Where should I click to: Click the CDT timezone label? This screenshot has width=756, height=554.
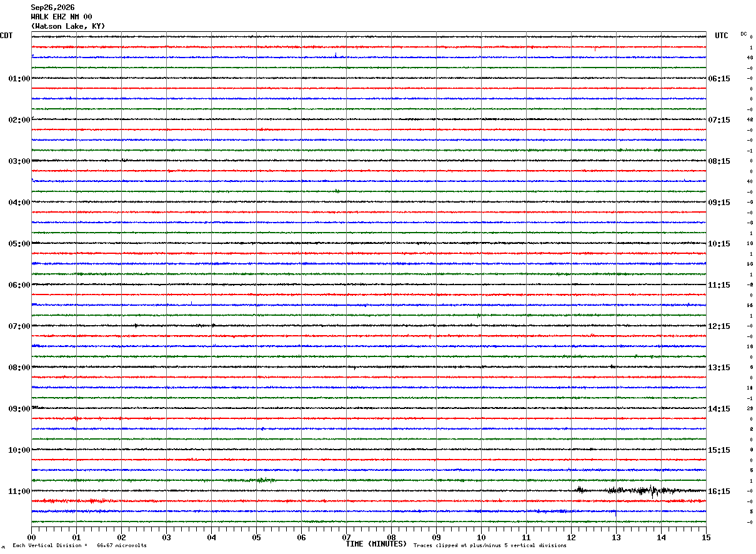6,36
